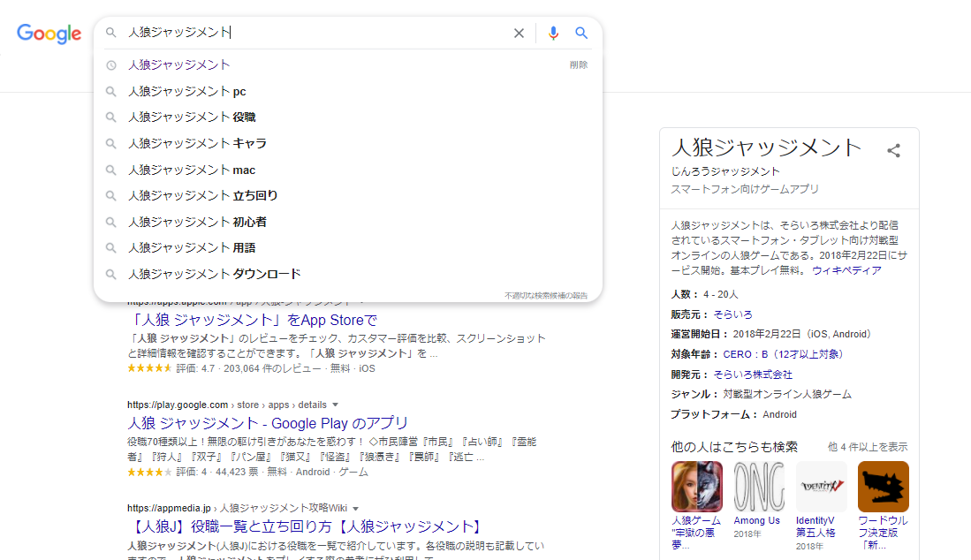Choose suggestion 人狼ジャッジメント 初心者
Viewport: 971px width, 560px height.
tap(347, 222)
